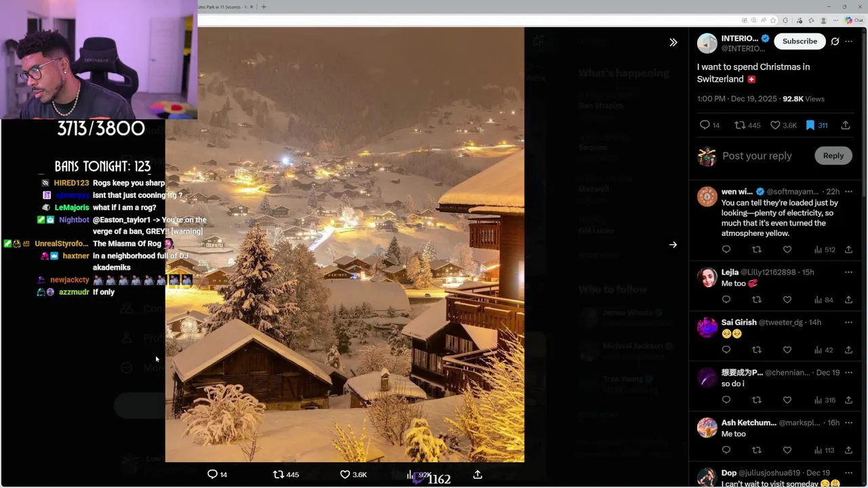
Task: Share Sai Girish comment
Action: coord(848,350)
